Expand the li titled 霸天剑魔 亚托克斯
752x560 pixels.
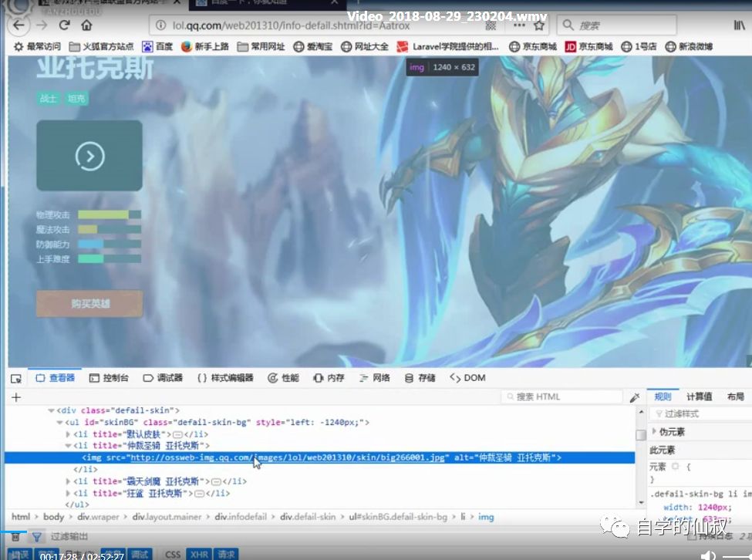(68, 481)
